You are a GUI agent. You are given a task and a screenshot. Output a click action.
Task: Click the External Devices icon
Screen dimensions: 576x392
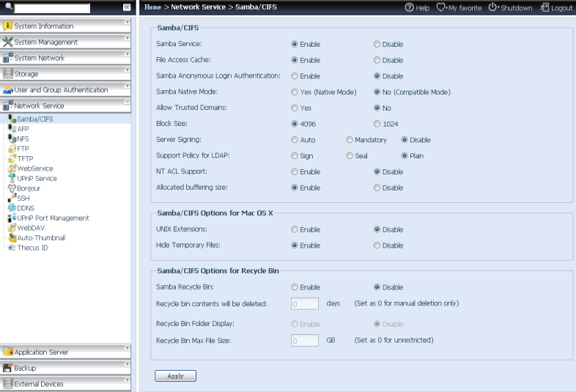pos(7,384)
